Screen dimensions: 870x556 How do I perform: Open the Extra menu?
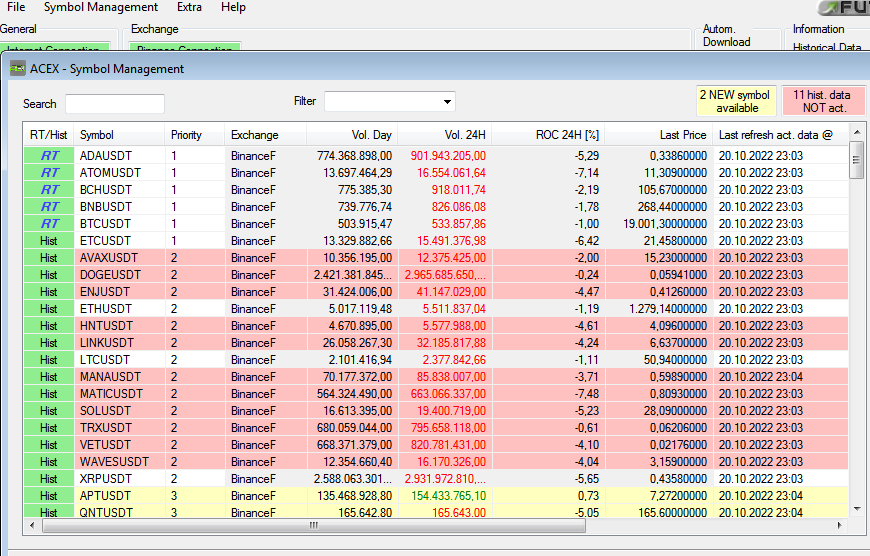pos(189,7)
